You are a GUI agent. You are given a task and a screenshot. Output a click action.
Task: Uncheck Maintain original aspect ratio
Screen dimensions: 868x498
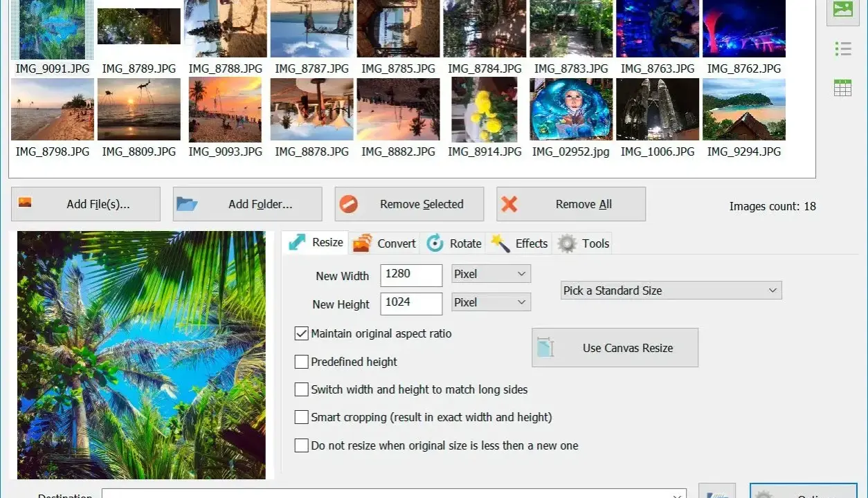pos(301,333)
